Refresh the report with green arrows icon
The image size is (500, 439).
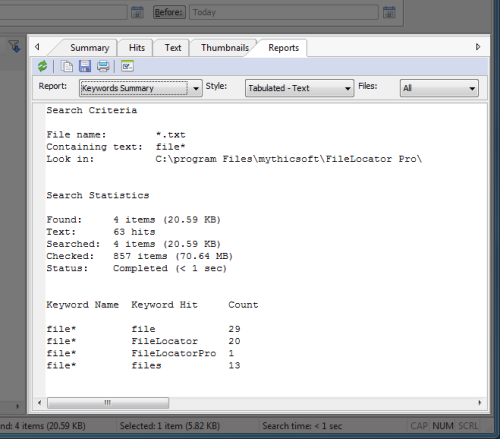point(42,66)
